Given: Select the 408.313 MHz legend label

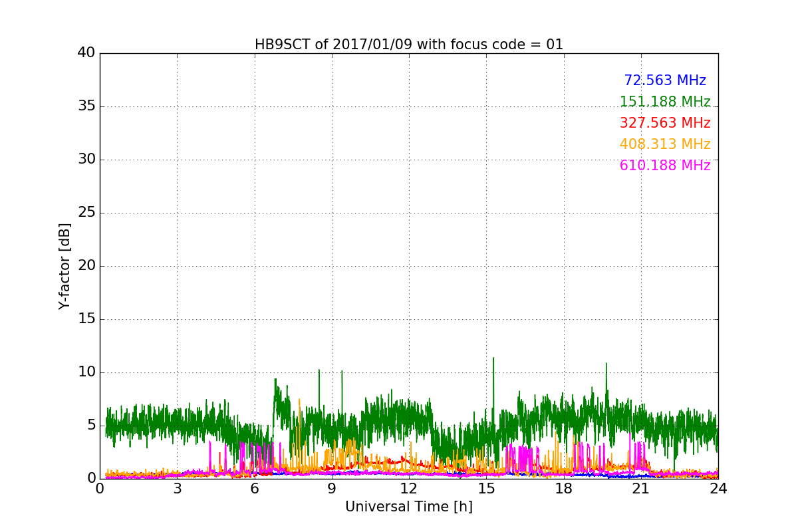Looking at the screenshot, I should [665, 144].
